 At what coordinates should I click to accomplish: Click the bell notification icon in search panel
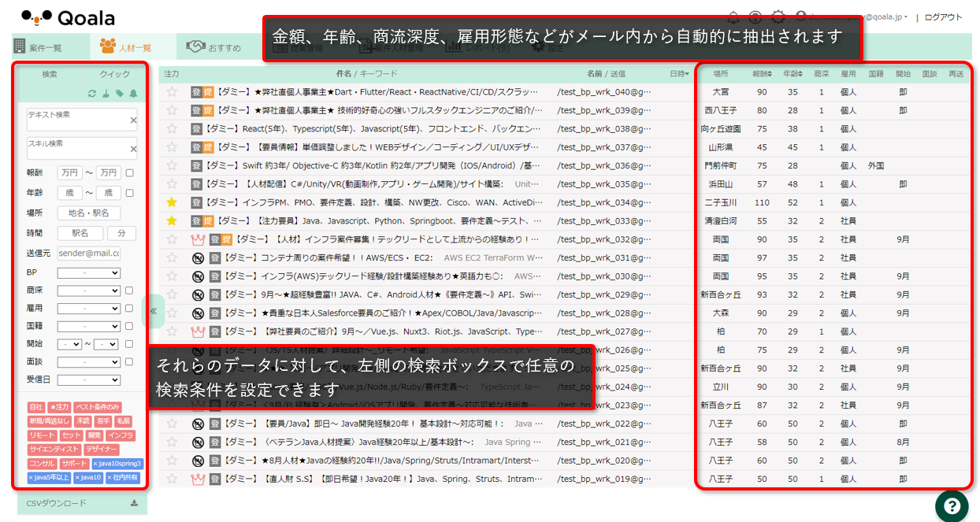[133, 93]
